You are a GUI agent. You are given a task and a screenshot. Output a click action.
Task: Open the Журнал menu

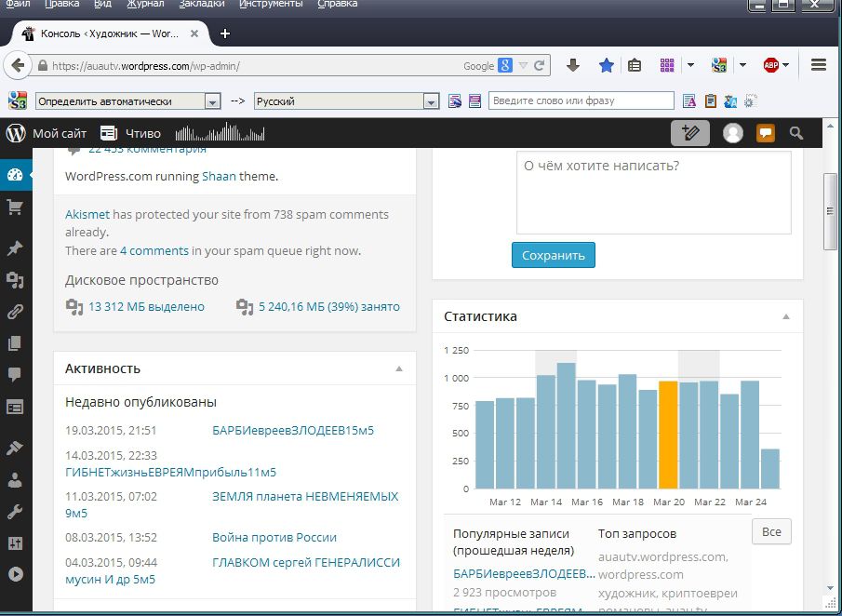click(145, 4)
